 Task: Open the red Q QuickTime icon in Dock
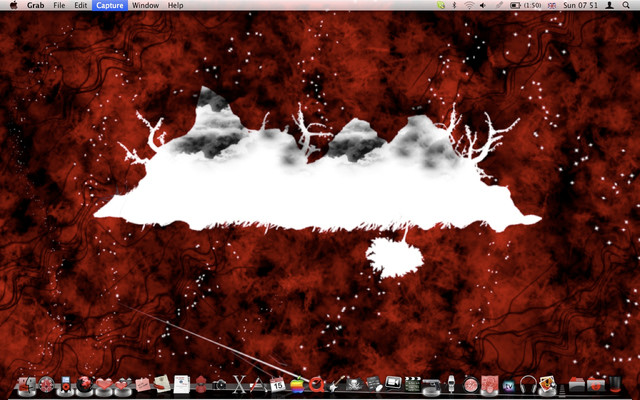(316, 384)
